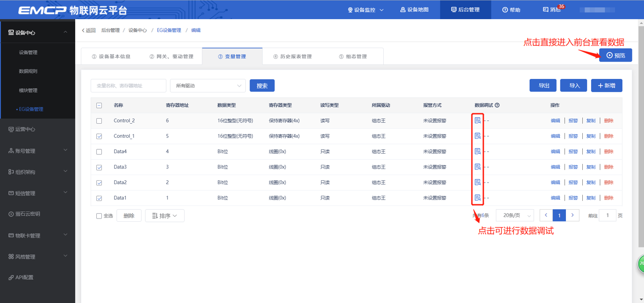
Task: Switch to 网关、驱动管理 tab
Action: point(172,56)
